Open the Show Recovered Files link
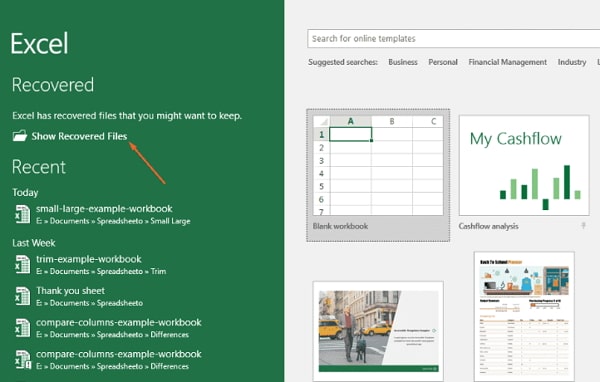The width and height of the screenshot is (600, 382). 79,136
